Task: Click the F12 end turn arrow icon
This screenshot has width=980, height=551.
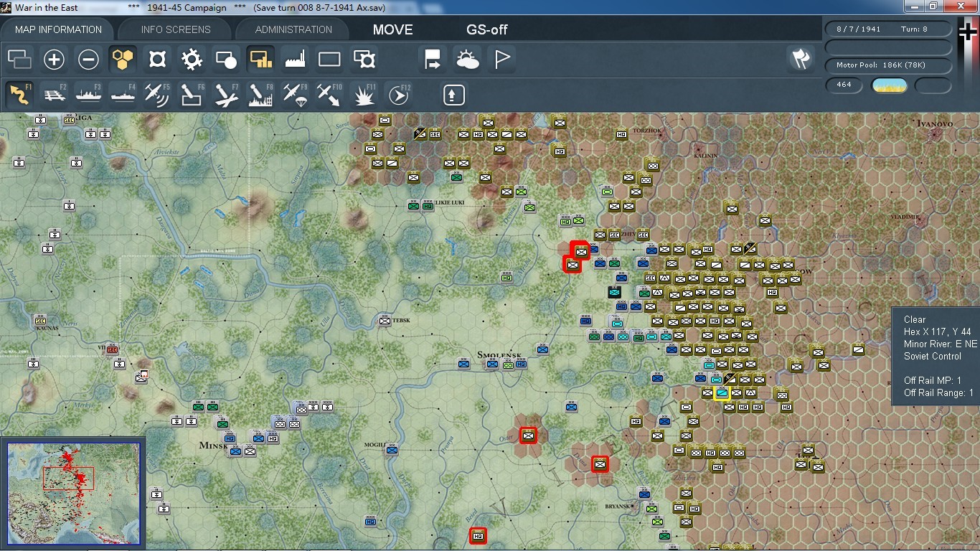Action: tap(398, 94)
